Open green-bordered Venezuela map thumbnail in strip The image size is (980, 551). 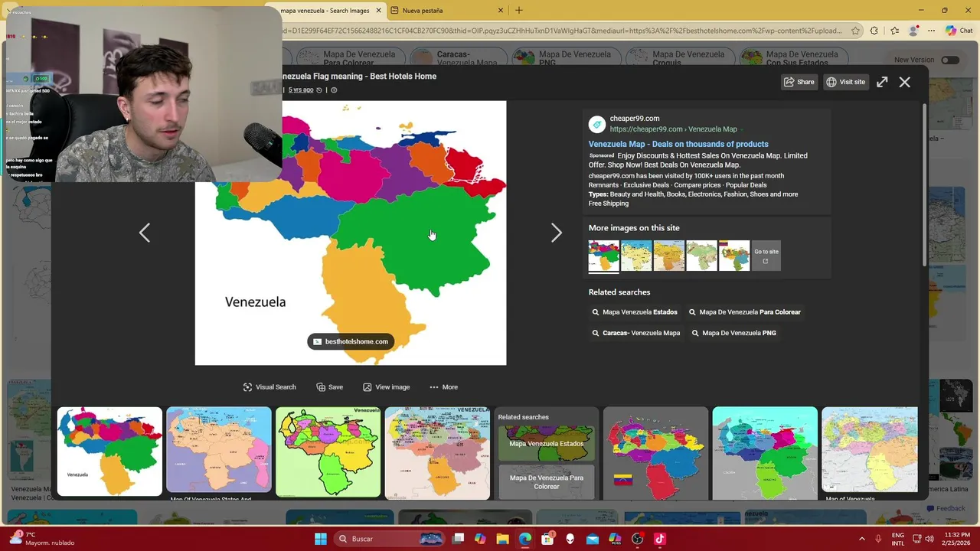coord(328,452)
